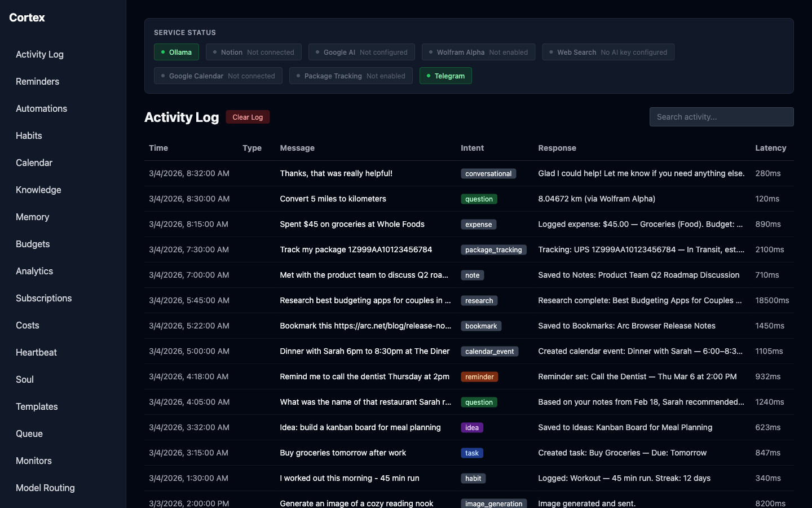Enable Package Tracking

(351, 76)
